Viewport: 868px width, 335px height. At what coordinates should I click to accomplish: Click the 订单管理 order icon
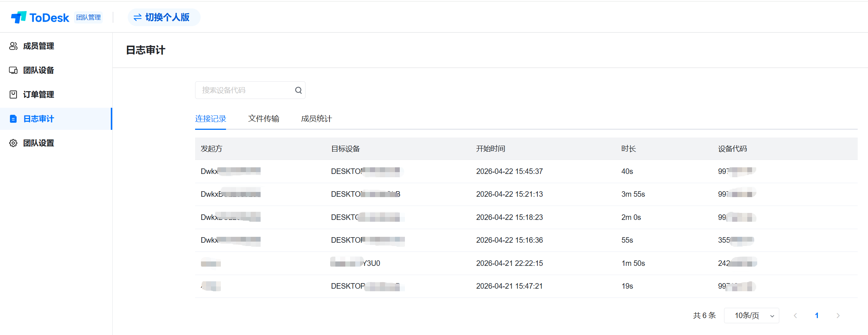13,95
